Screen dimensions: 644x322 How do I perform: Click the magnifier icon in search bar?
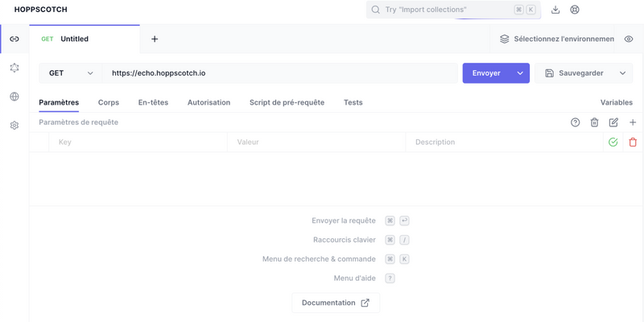click(375, 10)
